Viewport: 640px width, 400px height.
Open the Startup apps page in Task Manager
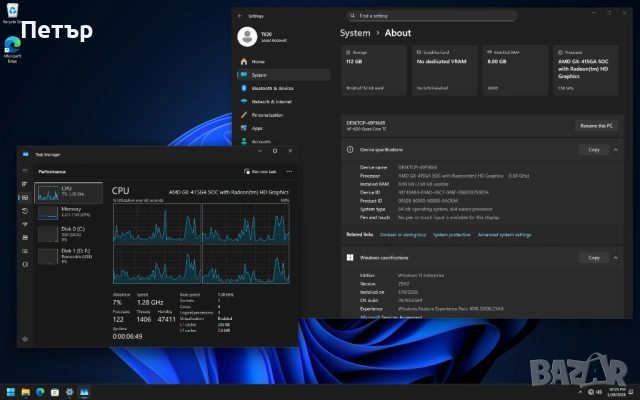tap(24, 225)
